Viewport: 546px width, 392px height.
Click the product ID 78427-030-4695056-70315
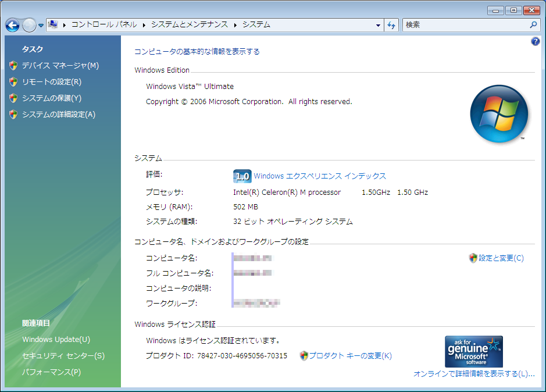[x=242, y=356]
